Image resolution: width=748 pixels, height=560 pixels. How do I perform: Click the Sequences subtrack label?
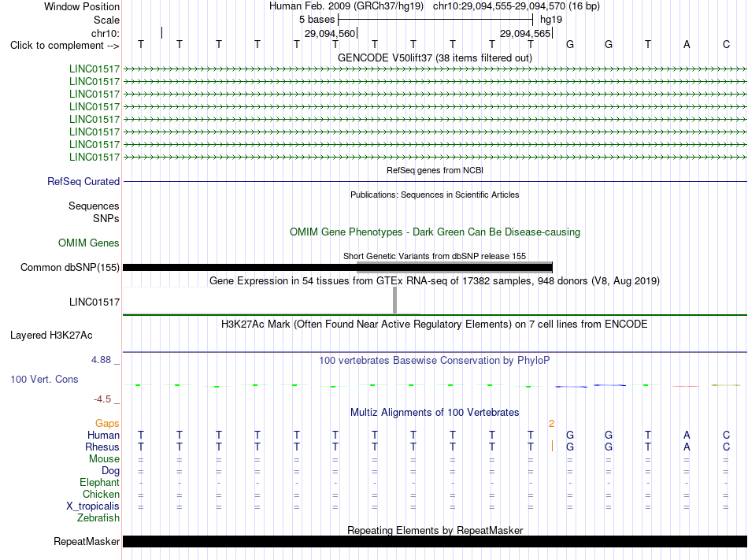pos(94,206)
